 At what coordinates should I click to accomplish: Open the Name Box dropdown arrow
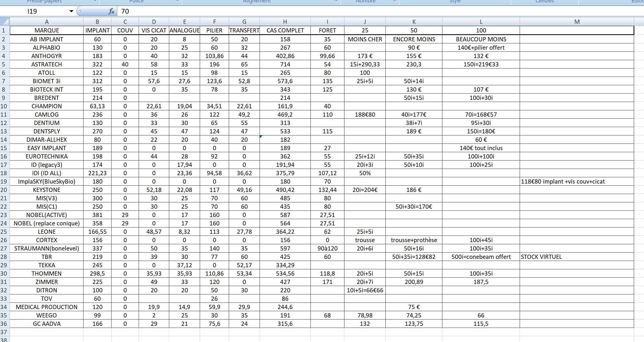(x=71, y=11)
